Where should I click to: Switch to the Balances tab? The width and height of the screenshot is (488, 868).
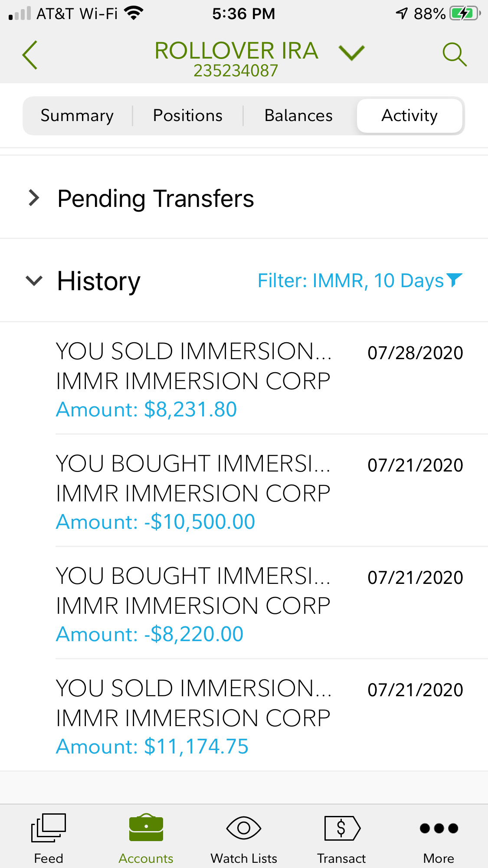(298, 116)
